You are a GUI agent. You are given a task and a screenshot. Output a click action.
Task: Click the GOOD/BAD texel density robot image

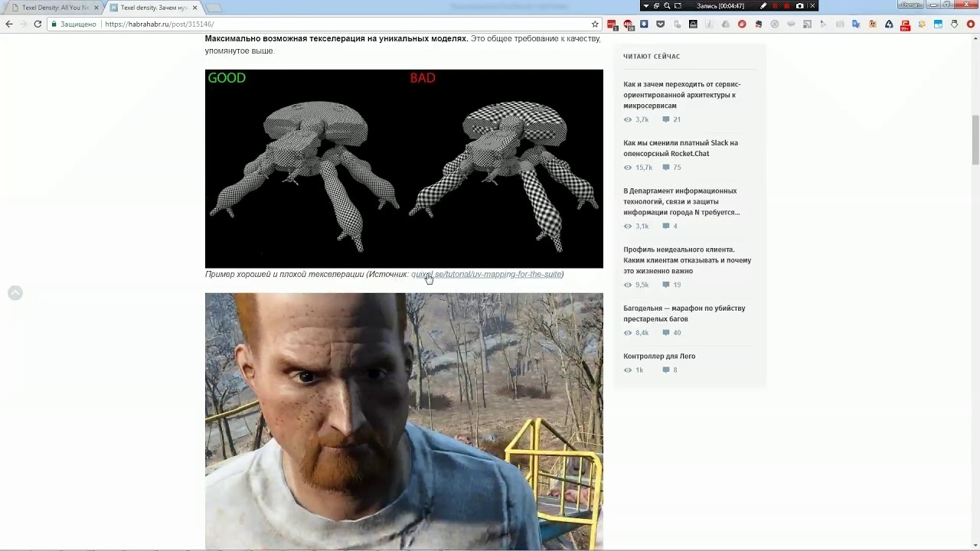(x=403, y=168)
